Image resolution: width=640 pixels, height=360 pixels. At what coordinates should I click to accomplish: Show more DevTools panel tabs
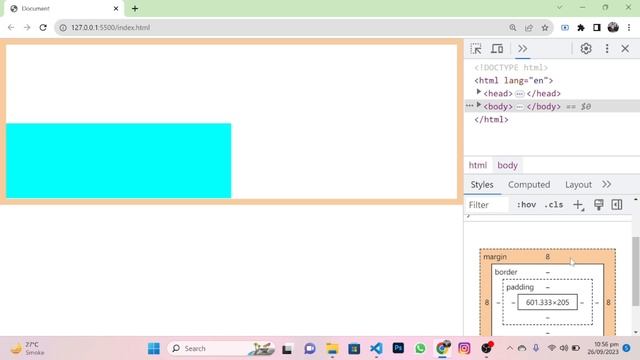tap(522, 49)
